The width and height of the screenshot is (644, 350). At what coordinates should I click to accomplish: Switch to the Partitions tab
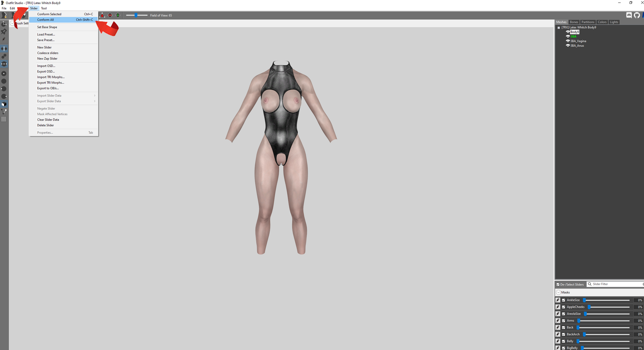click(x=588, y=22)
